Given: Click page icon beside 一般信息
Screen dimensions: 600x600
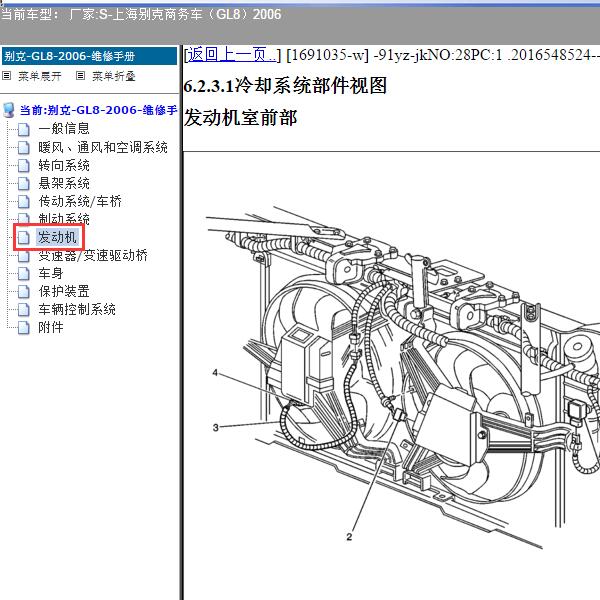Looking at the screenshot, I should click(24, 129).
